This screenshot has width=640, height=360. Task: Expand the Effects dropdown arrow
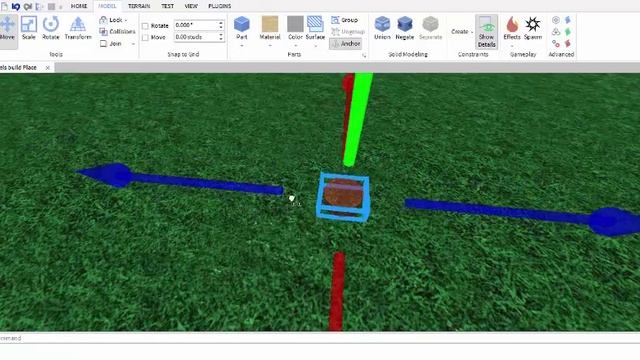[512, 45]
